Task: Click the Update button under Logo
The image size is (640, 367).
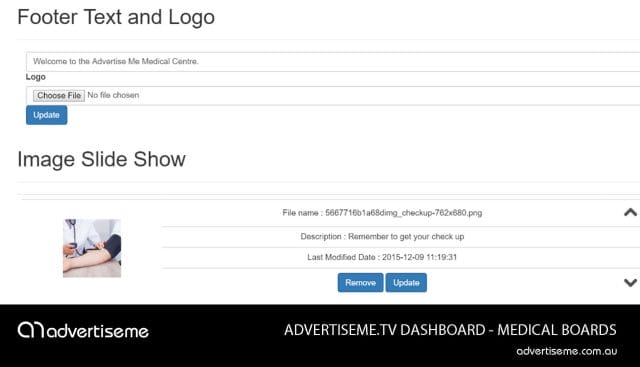Action: 47,115
